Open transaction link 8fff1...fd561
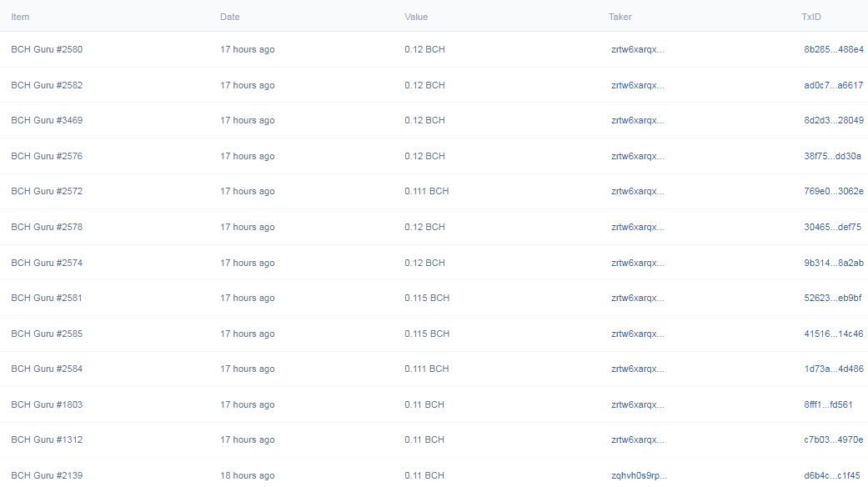868x487 pixels. [x=828, y=404]
